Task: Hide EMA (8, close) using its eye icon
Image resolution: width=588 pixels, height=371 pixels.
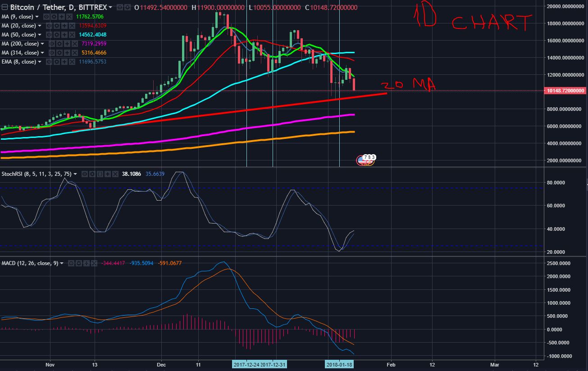Action: click(49, 62)
